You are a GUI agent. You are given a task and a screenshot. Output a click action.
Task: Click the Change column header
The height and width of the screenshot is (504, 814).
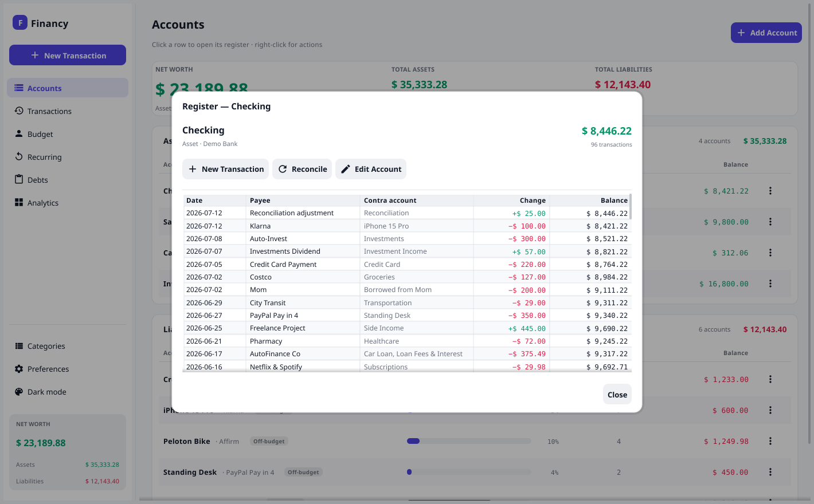coord(511,200)
